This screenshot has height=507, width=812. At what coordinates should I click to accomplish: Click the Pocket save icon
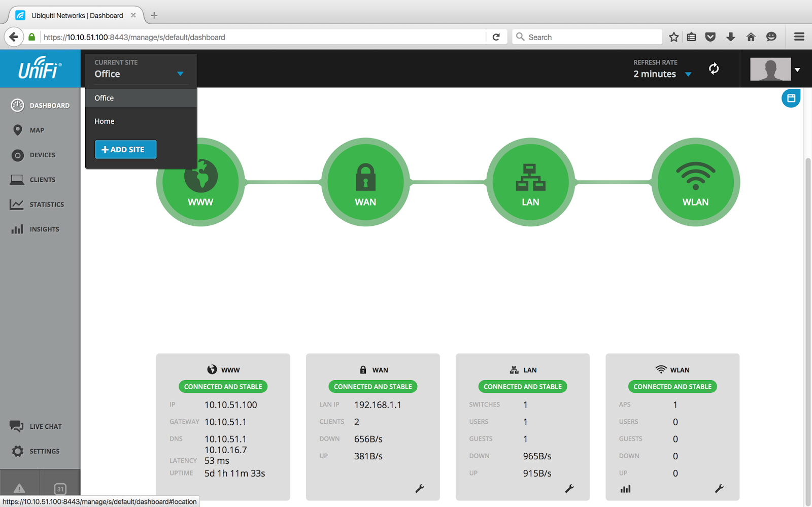pyautogui.click(x=710, y=37)
